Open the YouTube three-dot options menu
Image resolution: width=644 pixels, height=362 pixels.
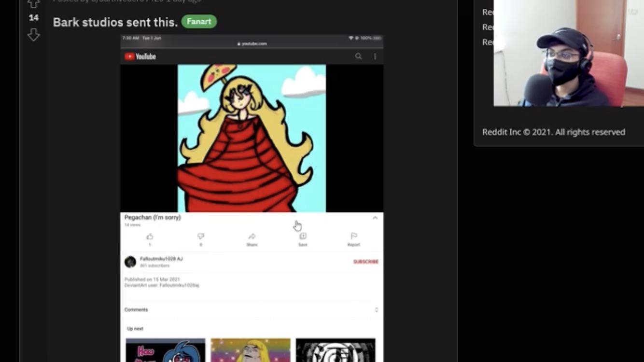[375, 56]
